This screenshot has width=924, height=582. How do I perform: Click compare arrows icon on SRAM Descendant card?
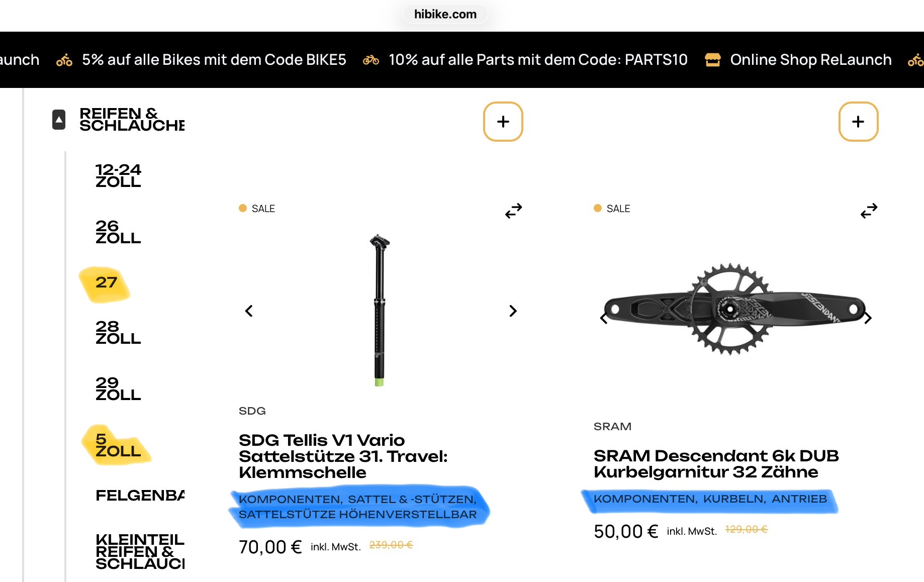coord(868,211)
